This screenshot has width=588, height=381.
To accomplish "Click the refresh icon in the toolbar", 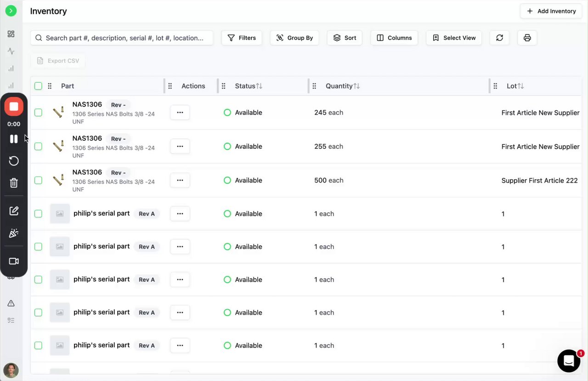I will pyautogui.click(x=499, y=38).
